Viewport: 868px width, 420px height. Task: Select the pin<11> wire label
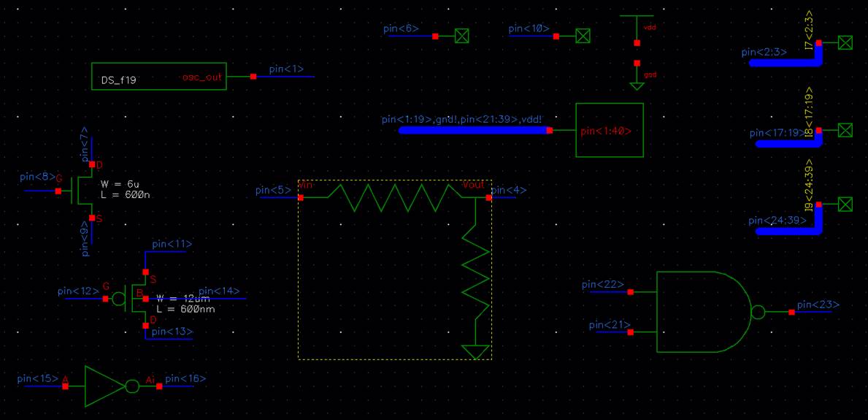pos(172,245)
